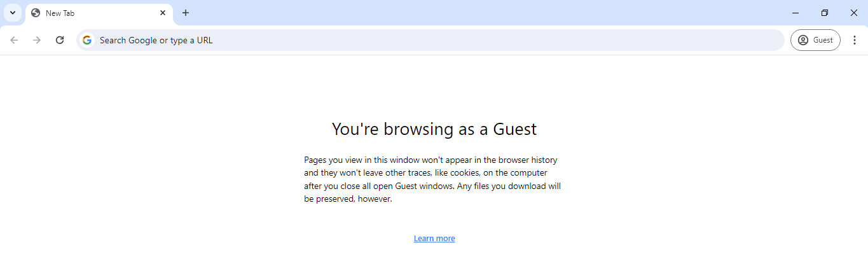Close the New Tab tab

(163, 13)
